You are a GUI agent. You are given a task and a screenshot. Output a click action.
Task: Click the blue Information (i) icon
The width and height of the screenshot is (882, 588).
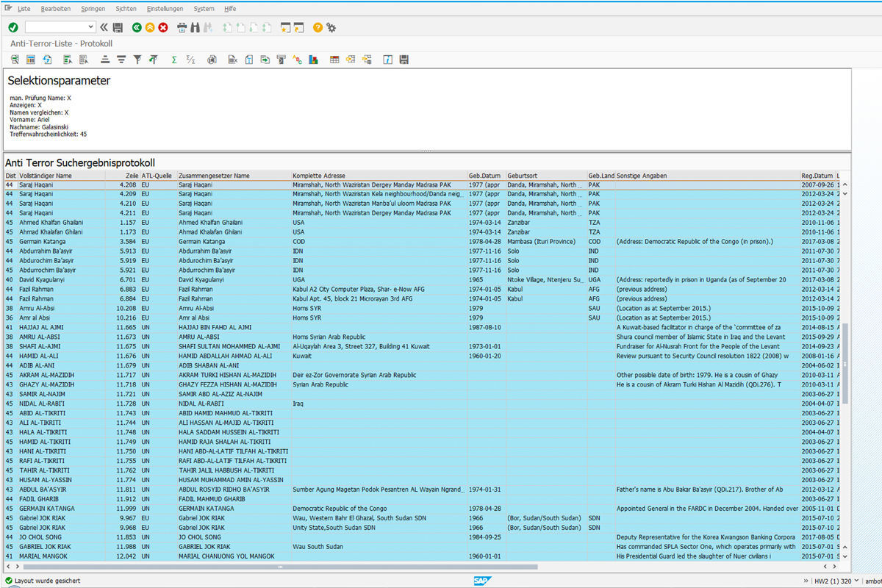pyautogui.click(x=387, y=60)
